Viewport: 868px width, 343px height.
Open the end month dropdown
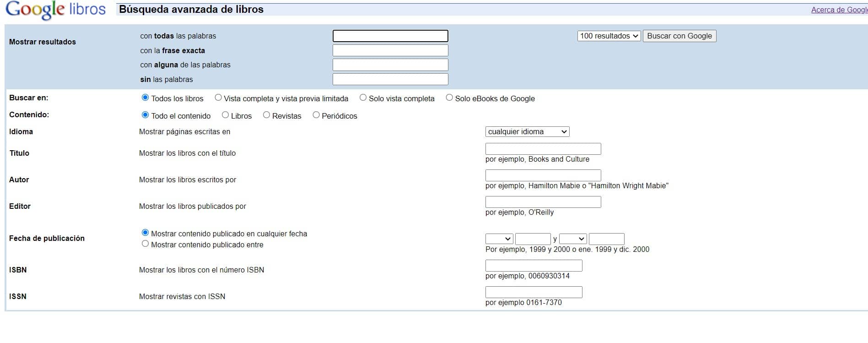coord(573,239)
